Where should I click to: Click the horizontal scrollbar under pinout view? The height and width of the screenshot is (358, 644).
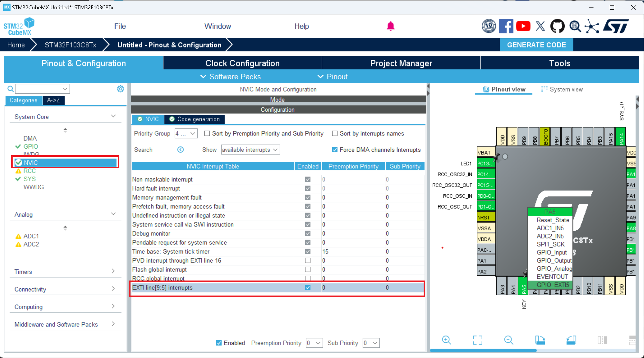click(x=483, y=350)
